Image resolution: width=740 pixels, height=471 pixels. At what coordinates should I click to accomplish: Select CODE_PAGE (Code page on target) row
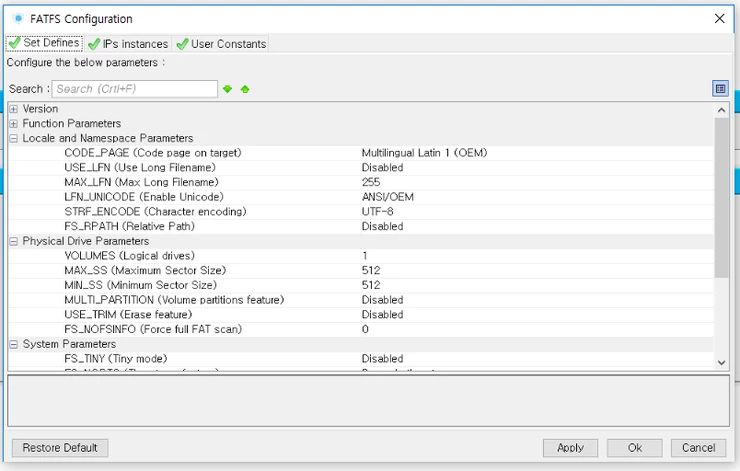tap(361, 153)
